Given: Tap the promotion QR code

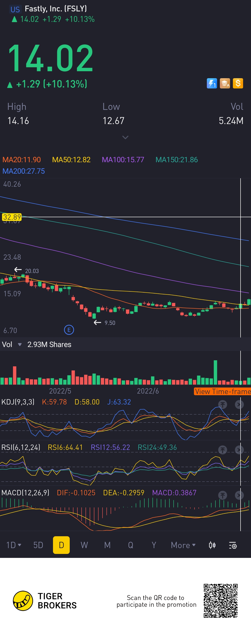Looking at the screenshot, I should (x=221, y=601).
